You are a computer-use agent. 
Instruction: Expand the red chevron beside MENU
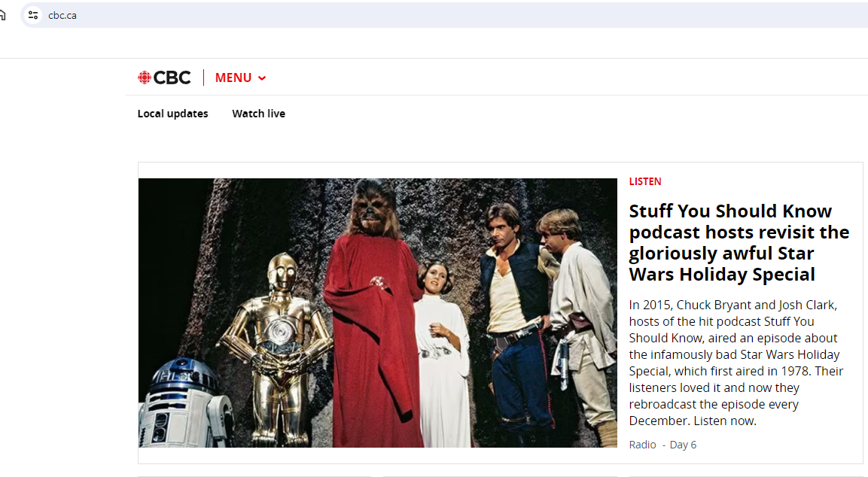(262, 78)
